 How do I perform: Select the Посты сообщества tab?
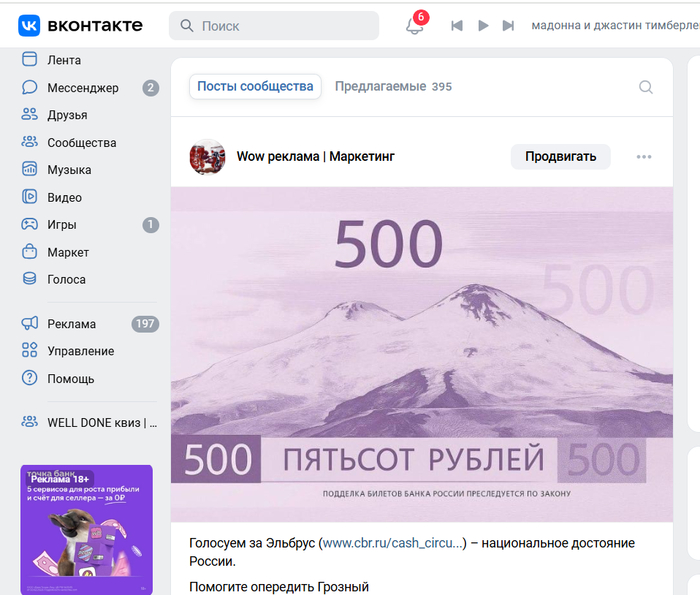point(255,87)
